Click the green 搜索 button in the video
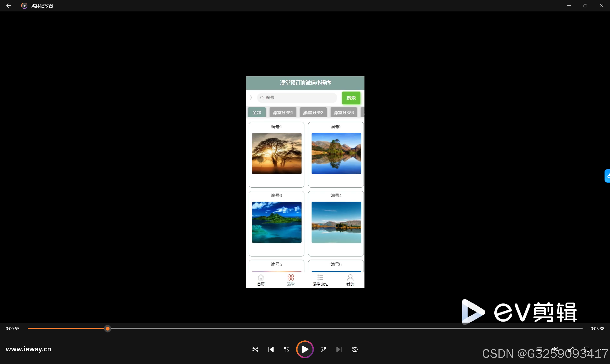 (351, 98)
